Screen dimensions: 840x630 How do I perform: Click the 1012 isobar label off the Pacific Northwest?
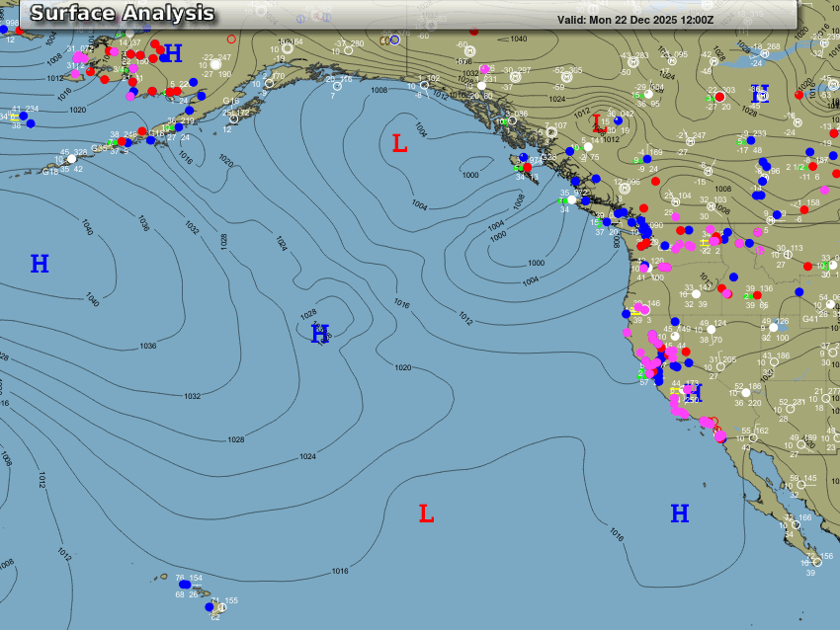(464, 317)
